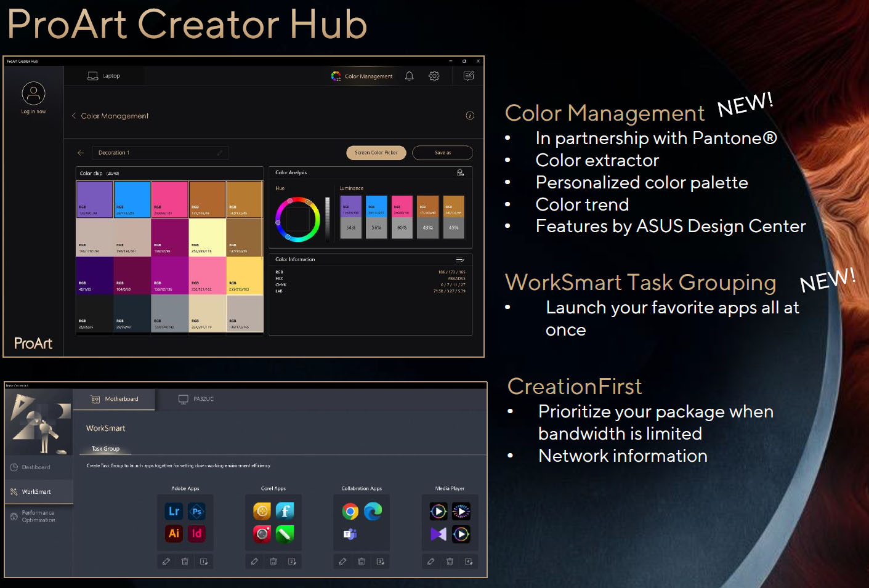Delete the Collabration Apps task group
Viewport: 869px width, 588px height.
pyautogui.click(x=362, y=562)
